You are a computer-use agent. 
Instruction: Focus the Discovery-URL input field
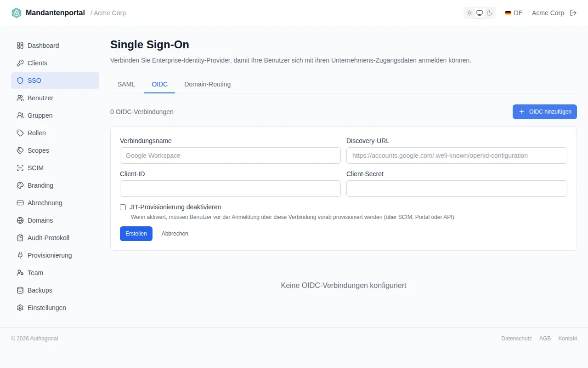pyautogui.click(x=457, y=155)
